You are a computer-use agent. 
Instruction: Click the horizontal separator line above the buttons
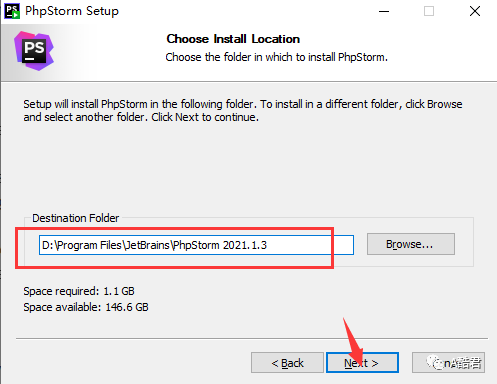click(x=252, y=339)
